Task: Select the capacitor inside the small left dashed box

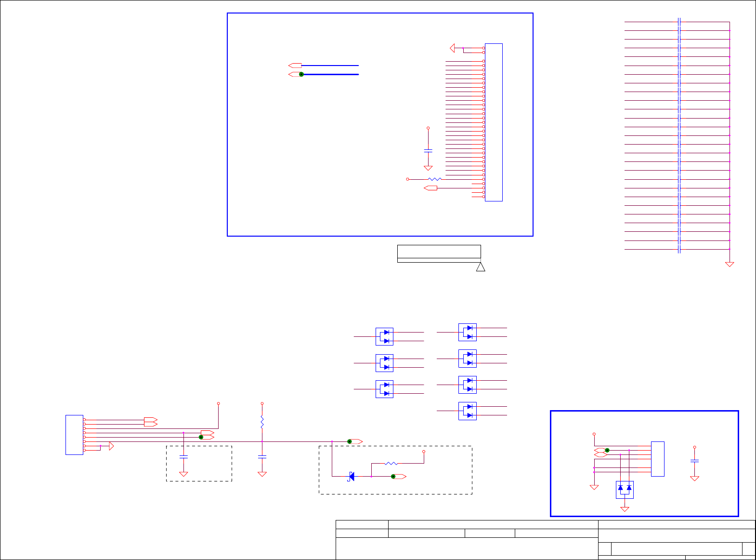Action: (x=183, y=456)
